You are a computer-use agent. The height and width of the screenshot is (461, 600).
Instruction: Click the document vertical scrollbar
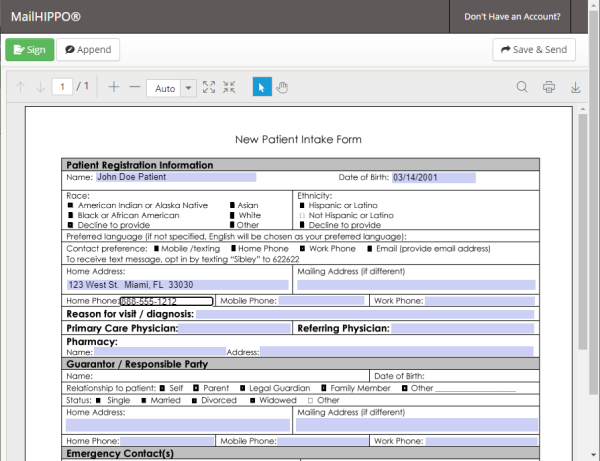click(583, 231)
